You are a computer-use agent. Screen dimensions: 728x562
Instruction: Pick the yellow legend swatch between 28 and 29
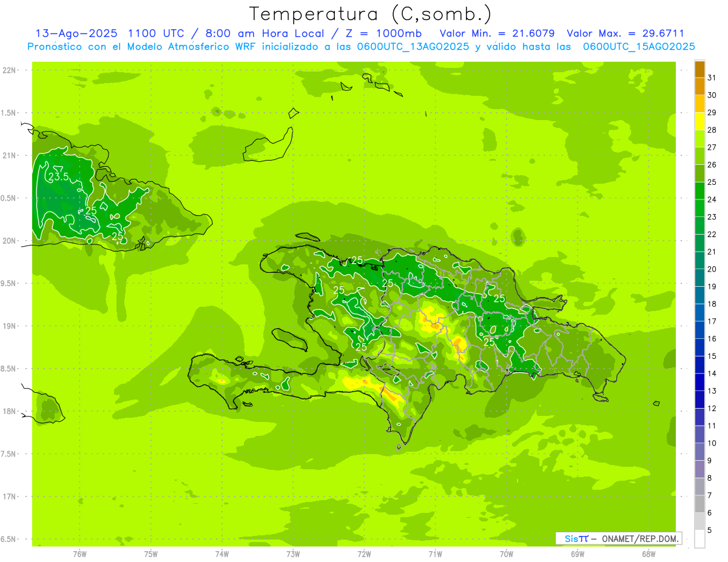699,121
